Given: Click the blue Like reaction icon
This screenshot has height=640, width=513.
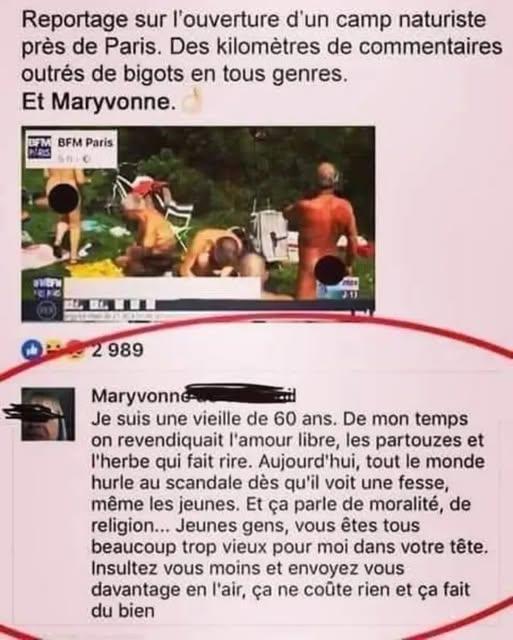Looking at the screenshot, I should (33, 350).
